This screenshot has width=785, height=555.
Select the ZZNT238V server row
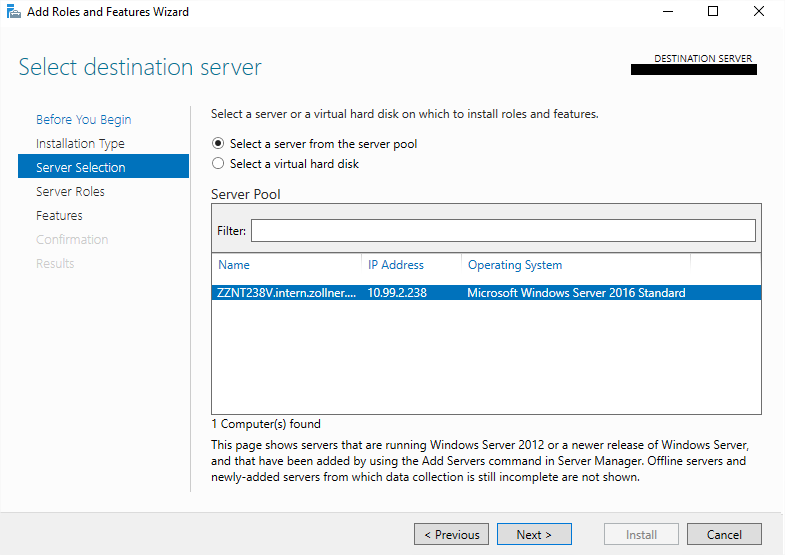286,293
